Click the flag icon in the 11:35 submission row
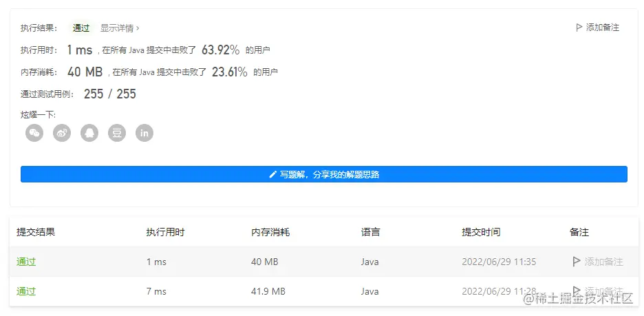644x316 pixels. coord(577,262)
